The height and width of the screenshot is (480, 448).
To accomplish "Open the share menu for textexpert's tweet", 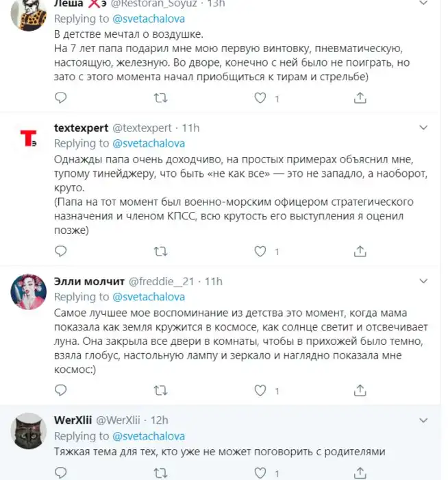I will (360, 252).
